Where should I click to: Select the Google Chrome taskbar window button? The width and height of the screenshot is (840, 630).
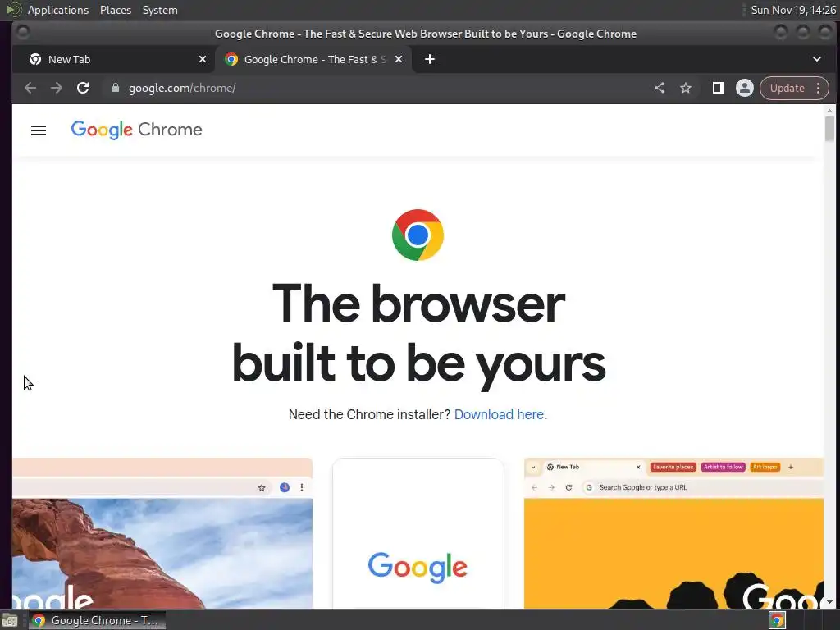click(97, 620)
